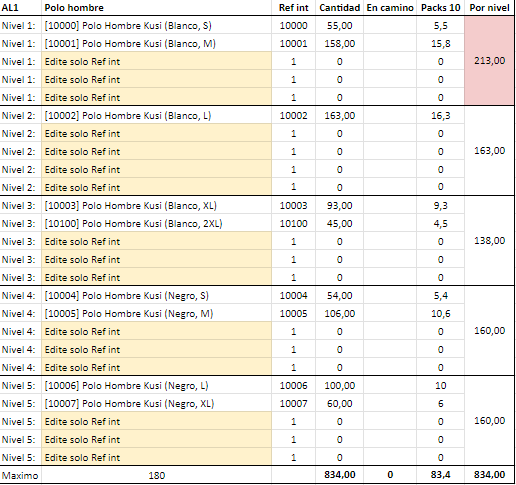The width and height of the screenshot is (516, 485).
Task: Select the pink 213,00 Por nivel cell
Action: [489, 61]
